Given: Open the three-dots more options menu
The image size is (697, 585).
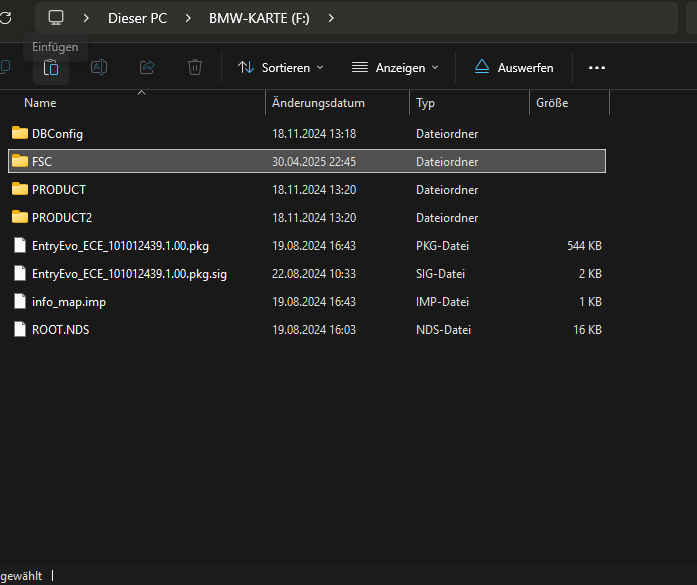Looking at the screenshot, I should [x=597, y=68].
